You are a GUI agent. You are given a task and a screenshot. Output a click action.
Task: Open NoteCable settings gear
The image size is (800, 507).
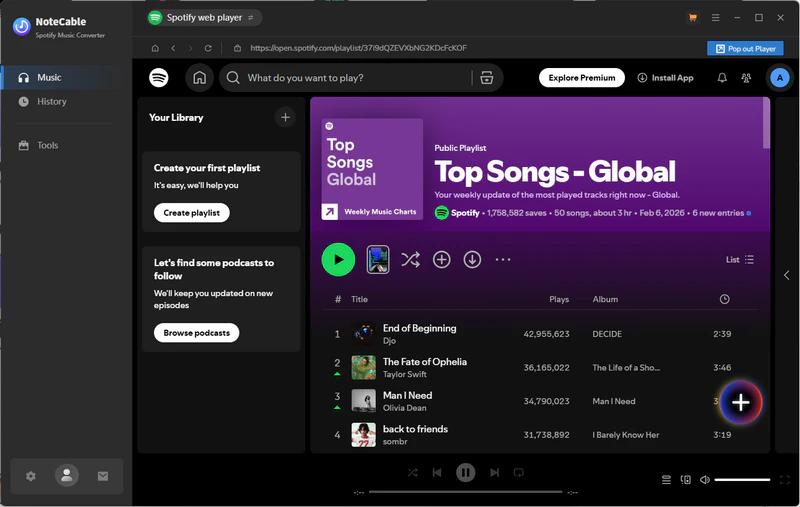[x=31, y=476]
